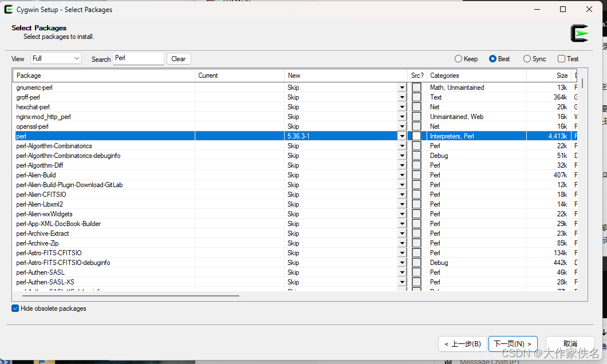The height and width of the screenshot is (364, 607).
Task: Open the Skip dropdown for perl-Alien-Libxml2
Action: click(x=402, y=204)
